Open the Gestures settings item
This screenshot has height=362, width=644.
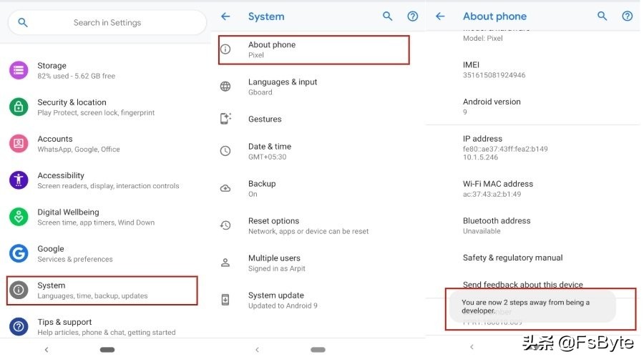click(x=265, y=119)
